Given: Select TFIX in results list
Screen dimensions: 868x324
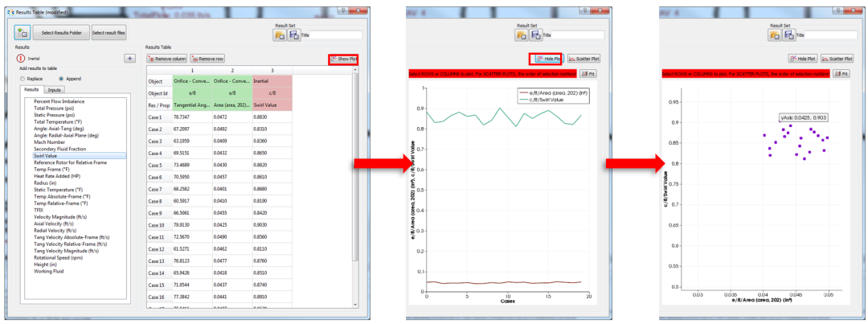Looking at the screenshot, I should pyautogui.click(x=39, y=210).
